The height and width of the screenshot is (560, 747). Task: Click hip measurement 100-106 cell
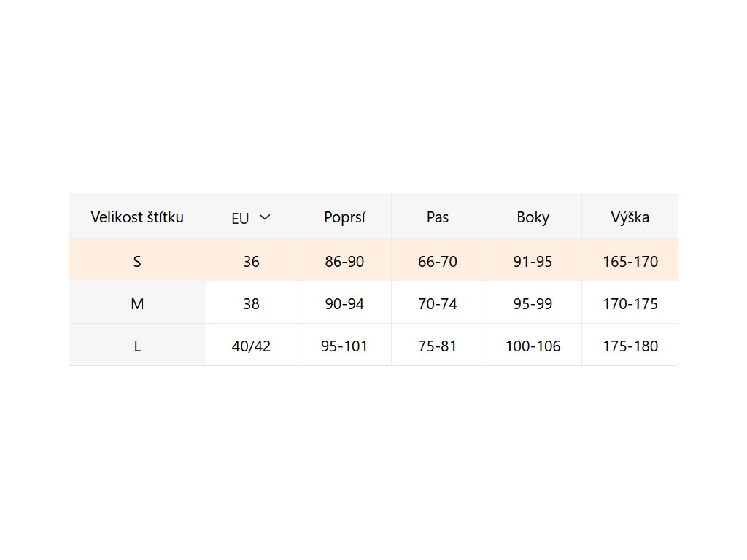point(533,346)
